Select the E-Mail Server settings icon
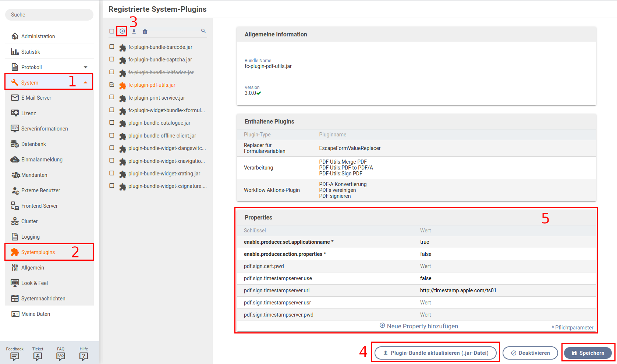The height and width of the screenshot is (364, 617). (15, 97)
